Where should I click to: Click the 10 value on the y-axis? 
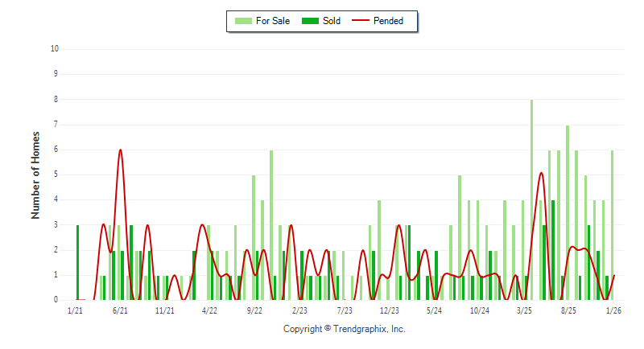pyautogui.click(x=55, y=48)
